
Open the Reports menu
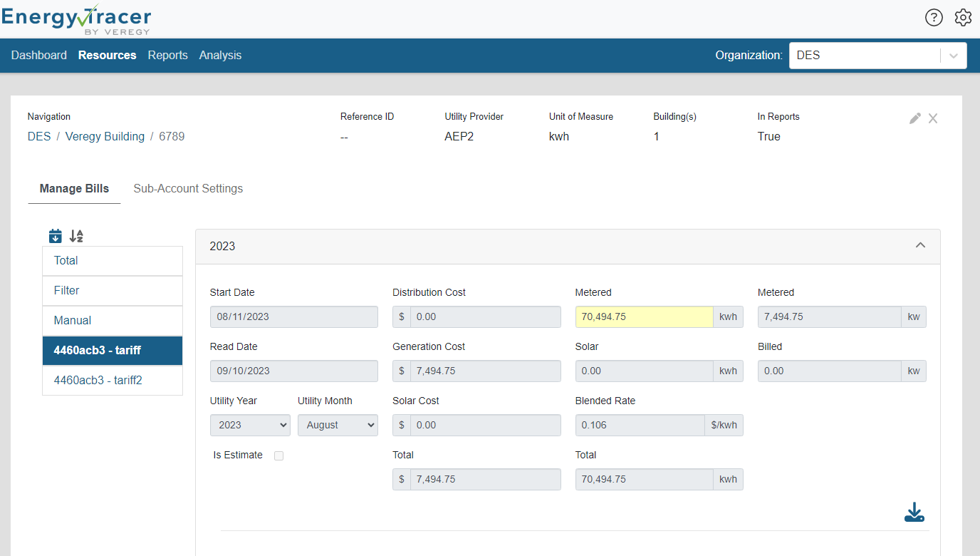point(168,55)
